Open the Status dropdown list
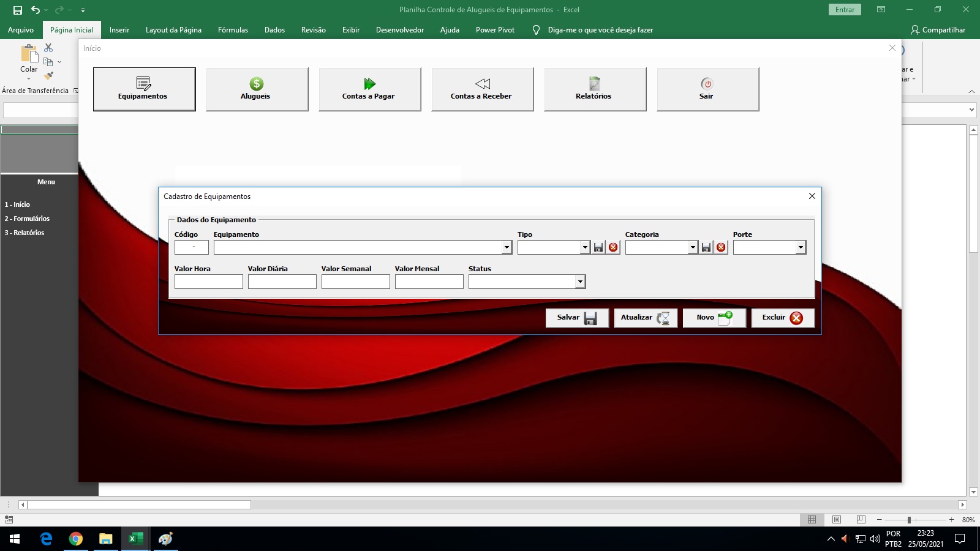The image size is (980, 551). [x=580, y=282]
